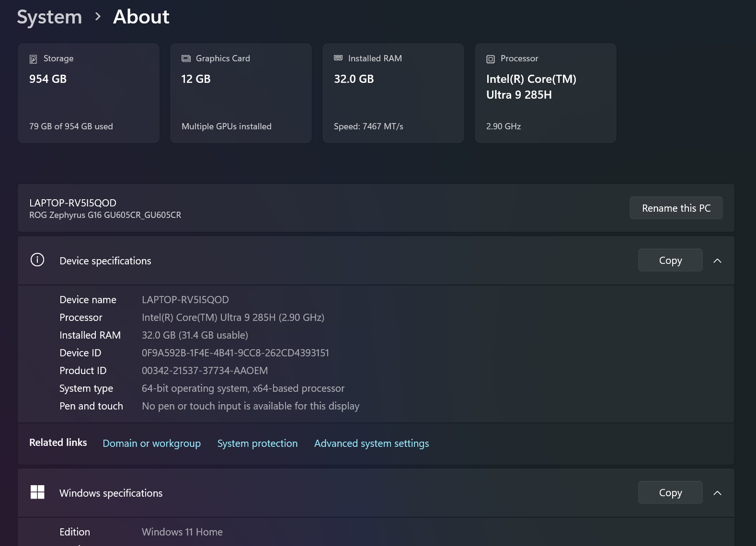Copy the Device specifications
Viewport: 756px width, 546px height.
[x=670, y=260]
